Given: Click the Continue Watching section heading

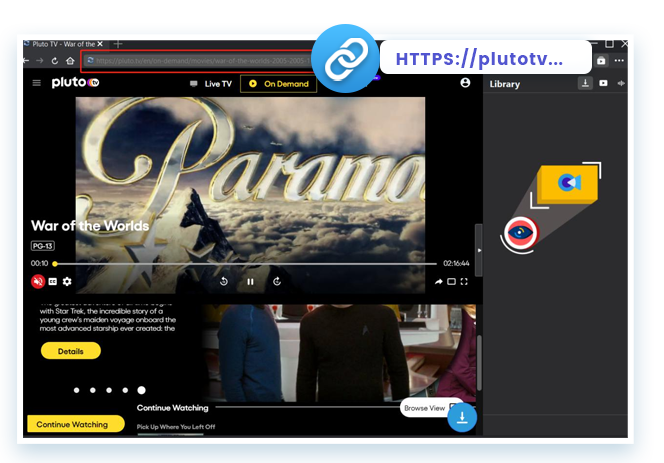Looking at the screenshot, I should 172,408.
